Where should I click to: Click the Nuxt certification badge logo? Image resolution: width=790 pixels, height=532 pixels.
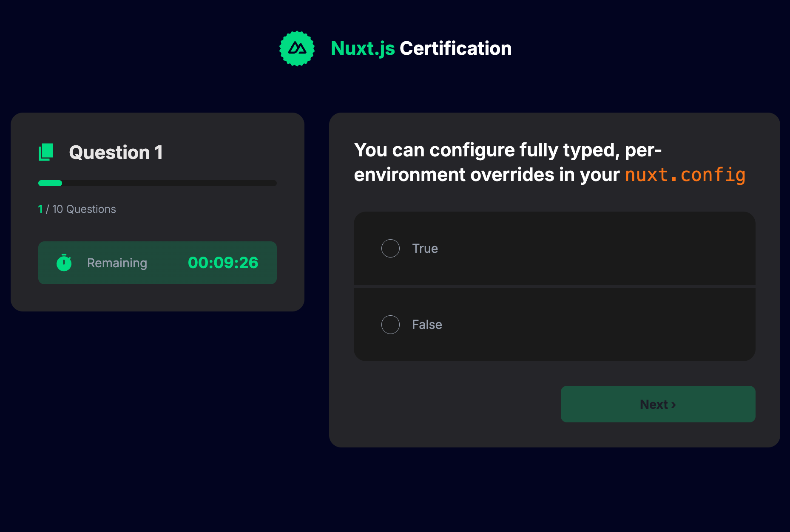pos(297,48)
